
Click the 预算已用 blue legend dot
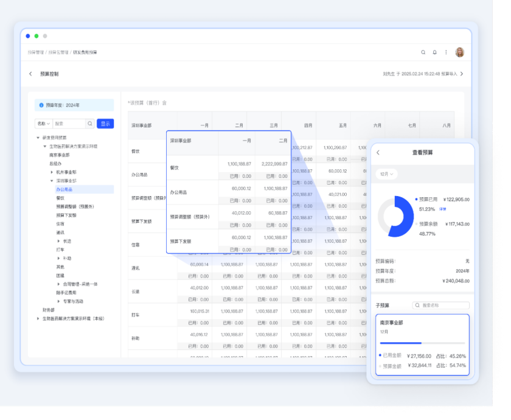(x=416, y=199)
